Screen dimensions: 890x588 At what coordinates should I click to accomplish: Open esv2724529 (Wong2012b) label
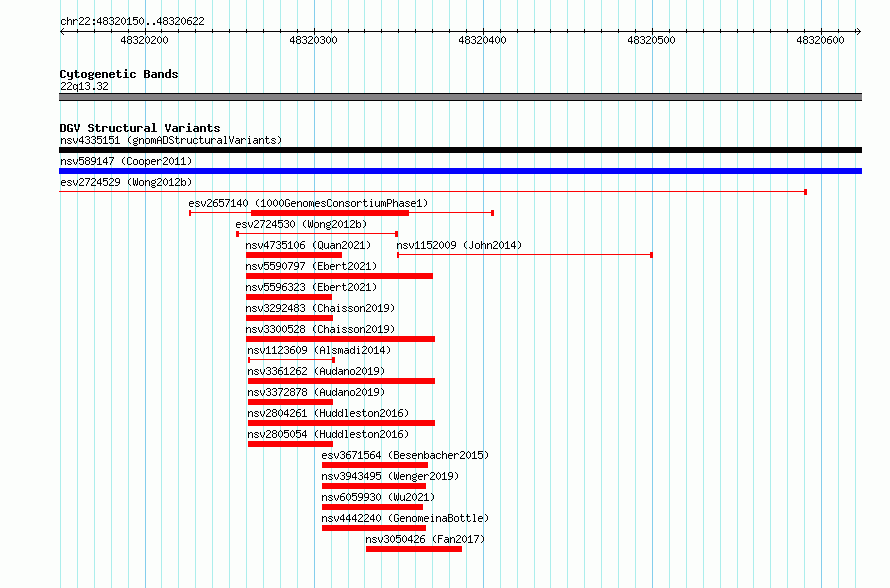(126, 182)
